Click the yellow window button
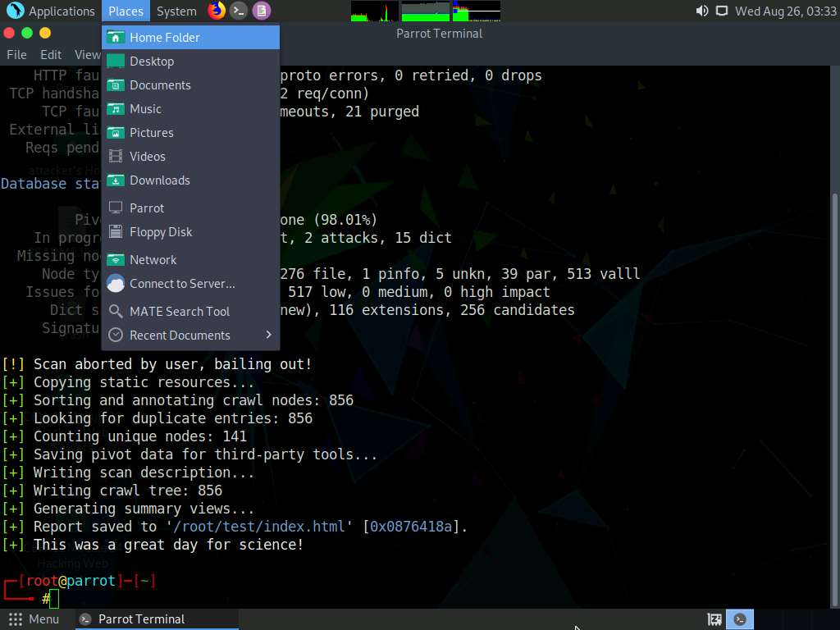The width and height of the screenshot is (840, 630). point(45,33)
